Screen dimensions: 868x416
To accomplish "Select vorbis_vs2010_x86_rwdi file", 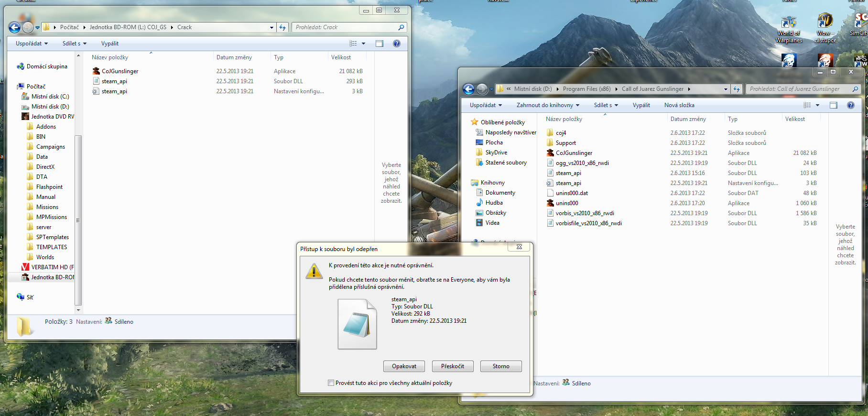I will (x=585, y=213).
